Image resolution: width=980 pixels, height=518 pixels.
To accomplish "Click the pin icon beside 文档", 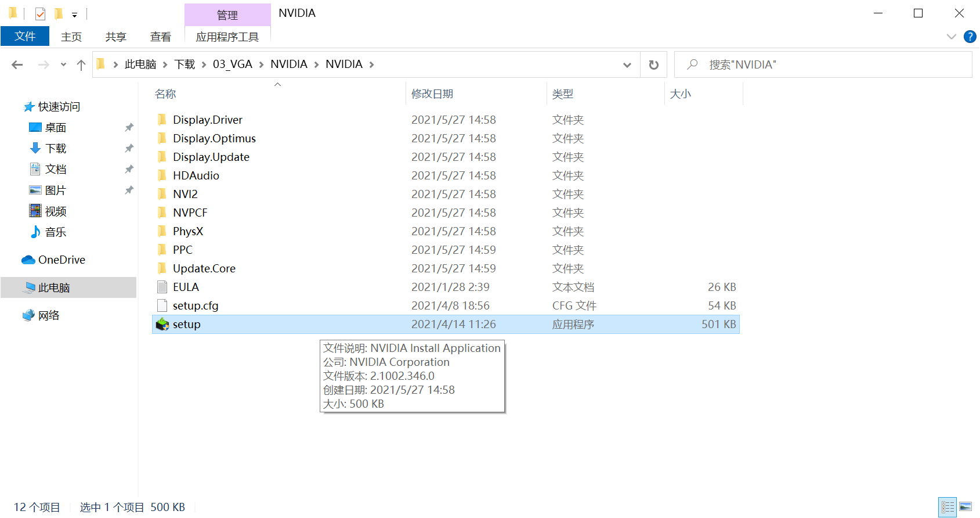I will [129, 169].
